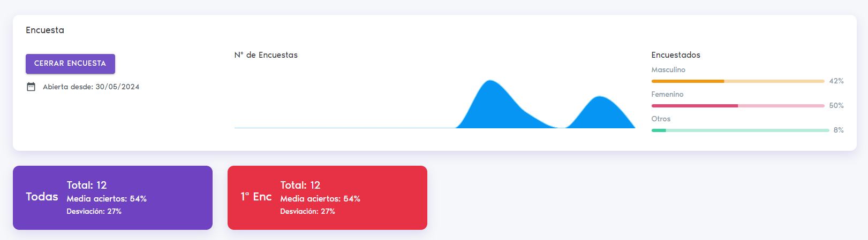
Task: Click the 'Masculino' label under Encuestados
Action: [x=668, y=70]
